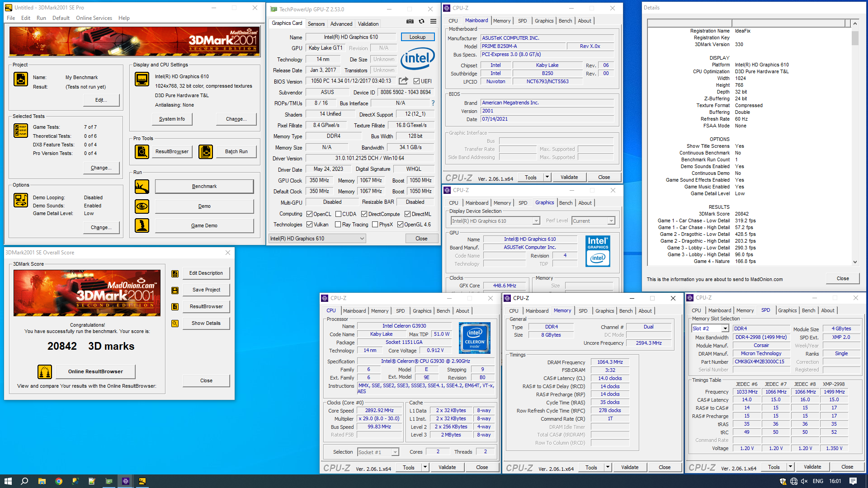The width and height of the screenshot is (868, 488).
Task: Click the Benchmark button
Action: (204, 186)
